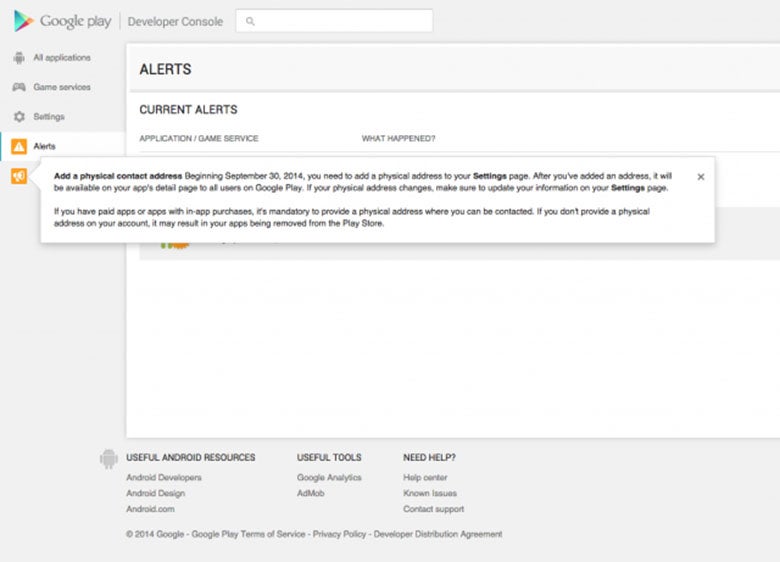Viewport: 780px width, 562px height.
Task: Click the Settings gear icon
Action: click(19, 117)
